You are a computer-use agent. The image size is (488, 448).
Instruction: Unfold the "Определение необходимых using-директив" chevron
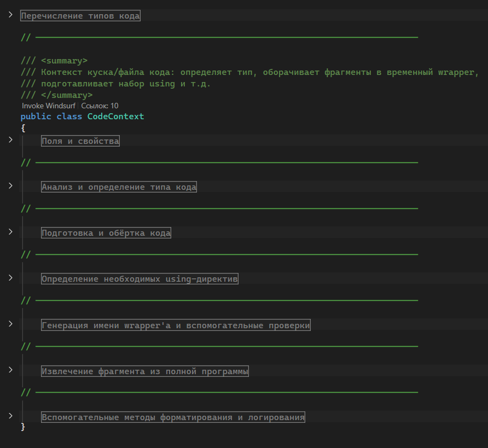[x=10, y=278]
